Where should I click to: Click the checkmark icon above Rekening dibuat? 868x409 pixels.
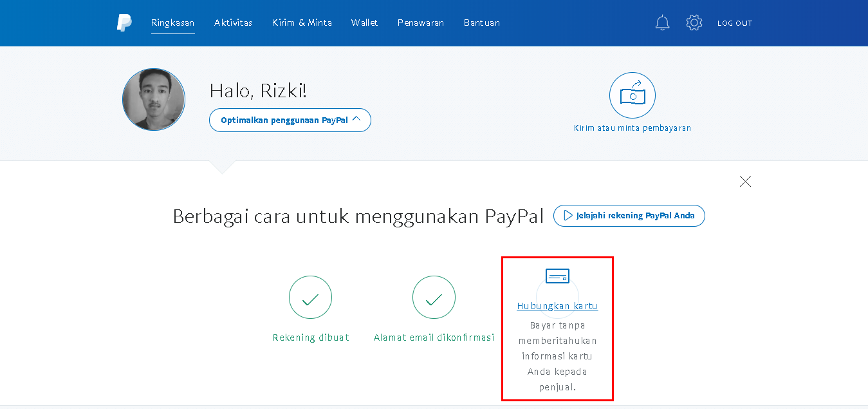[x=310, y=298]
